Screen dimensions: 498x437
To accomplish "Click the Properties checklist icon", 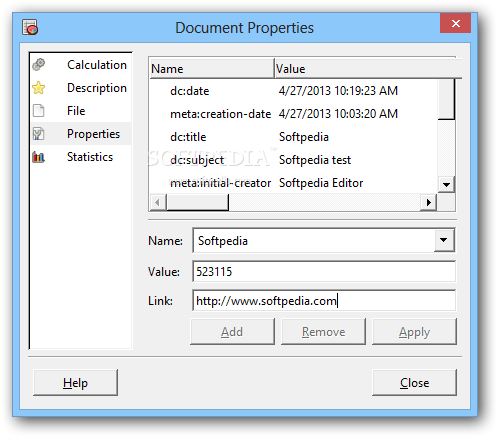I will click(x=39, y=134).
